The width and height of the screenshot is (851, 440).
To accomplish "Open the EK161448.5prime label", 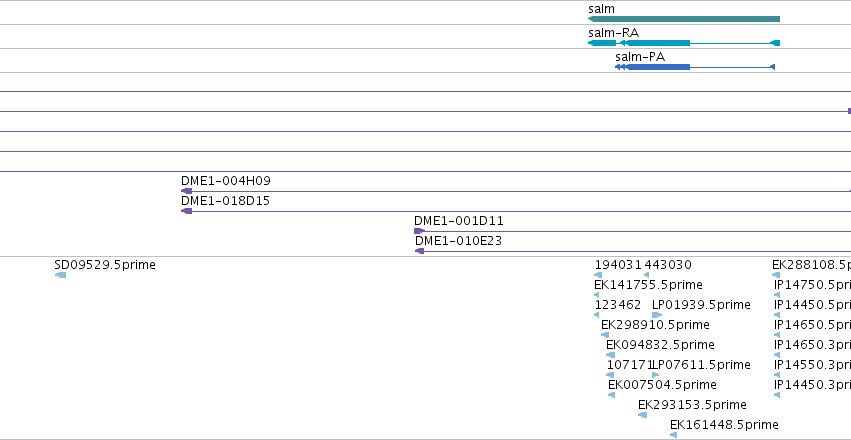I will point(724,425).
